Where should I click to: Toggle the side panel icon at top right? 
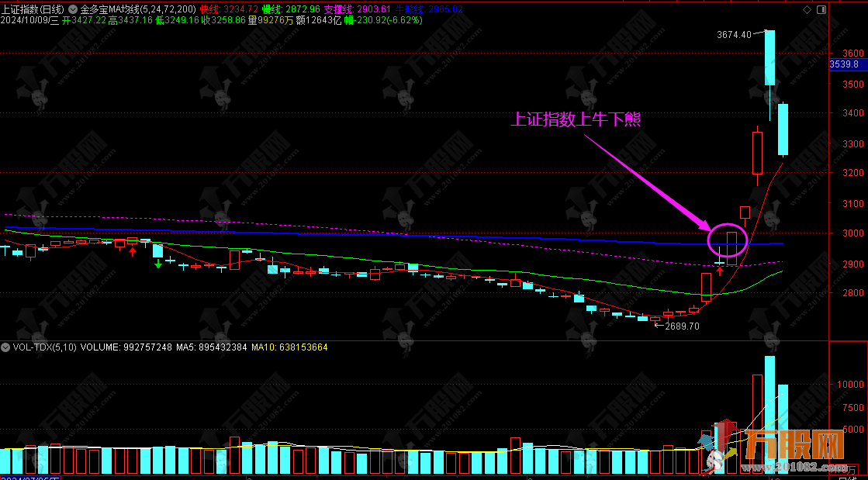[x=821, y=9]
